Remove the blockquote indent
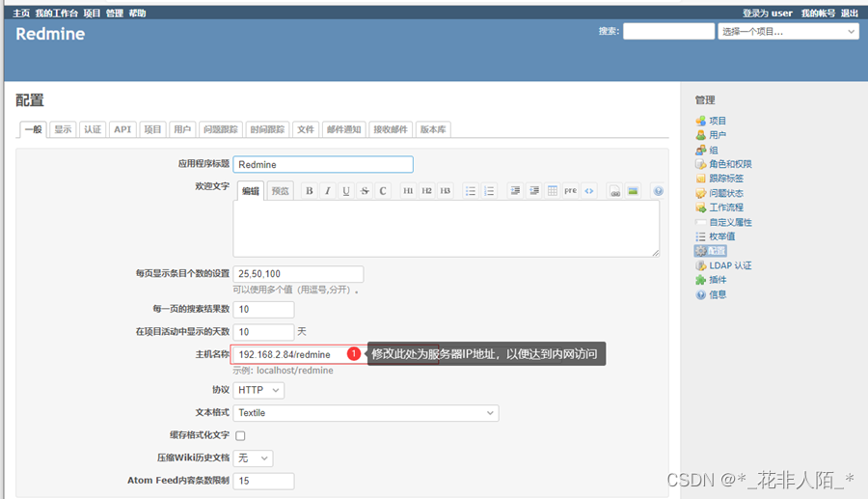The height and width of the screenshot is (499, 868). (x=533, y=190)
